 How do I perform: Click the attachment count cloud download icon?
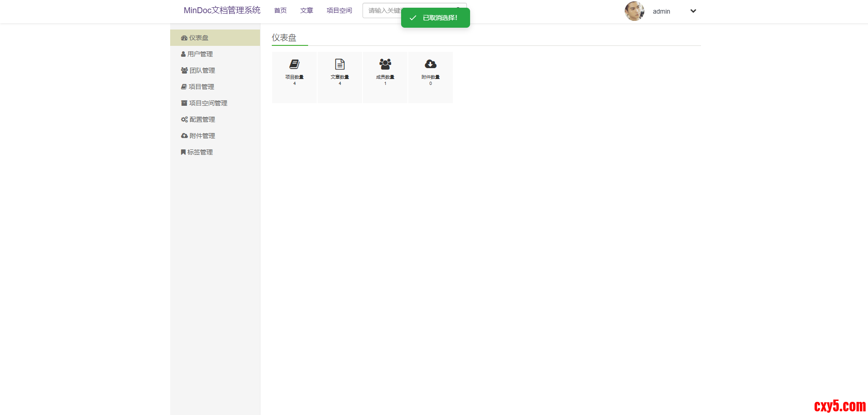coord(431,64)
